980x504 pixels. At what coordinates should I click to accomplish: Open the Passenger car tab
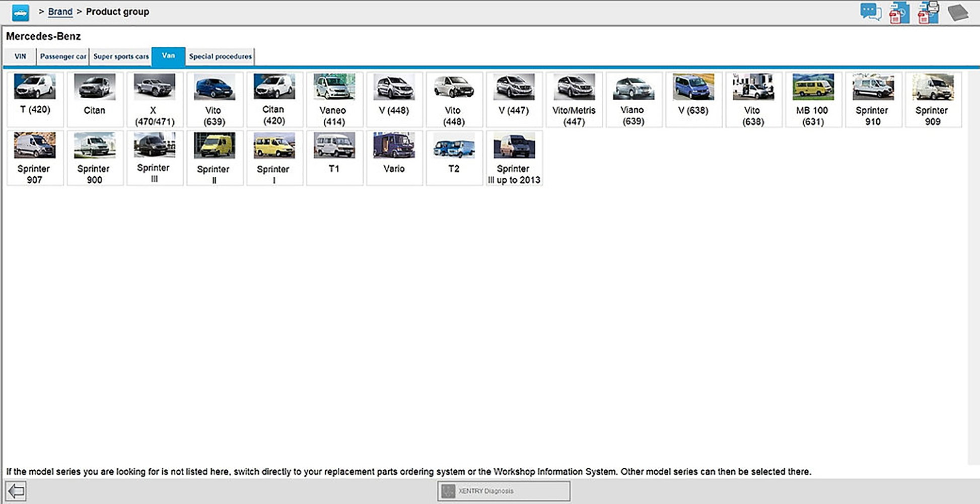(x=63, y=56)
